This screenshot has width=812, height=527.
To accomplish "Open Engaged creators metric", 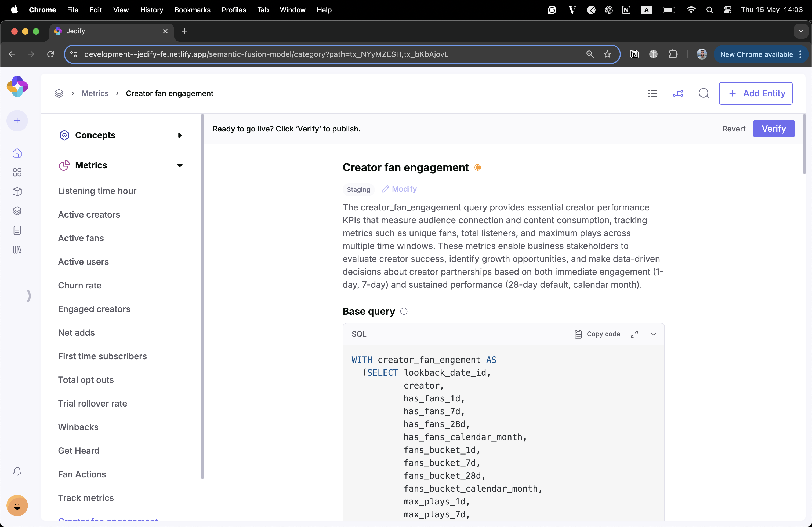I will [x=94, y=309].
